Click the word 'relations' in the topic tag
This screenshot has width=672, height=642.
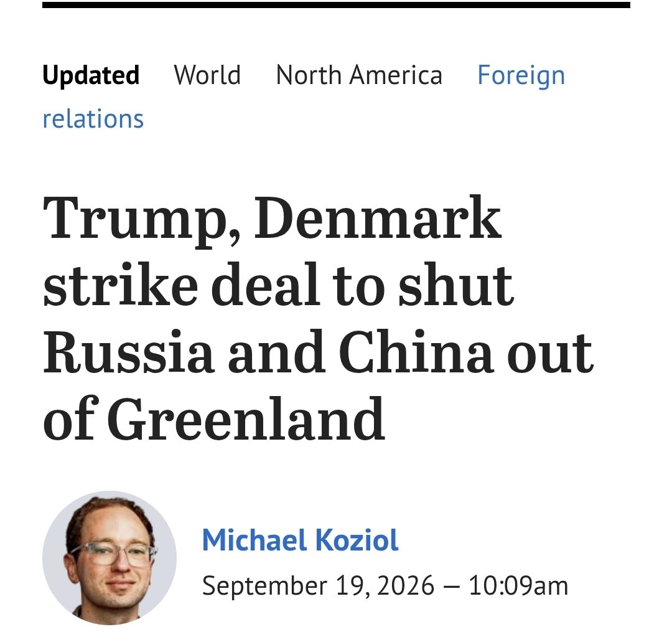(x=93, y=119)
